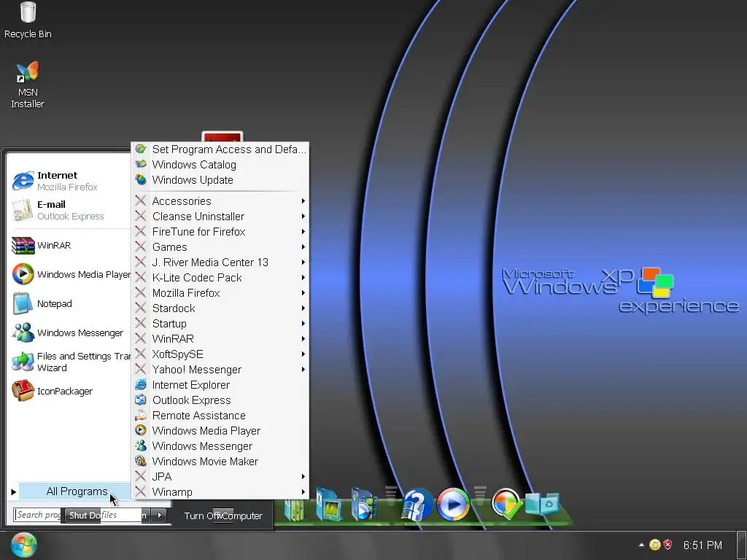Click the Windows Start orb button
The height and width of the screenshot is (560, 747).
pos(23,545)
